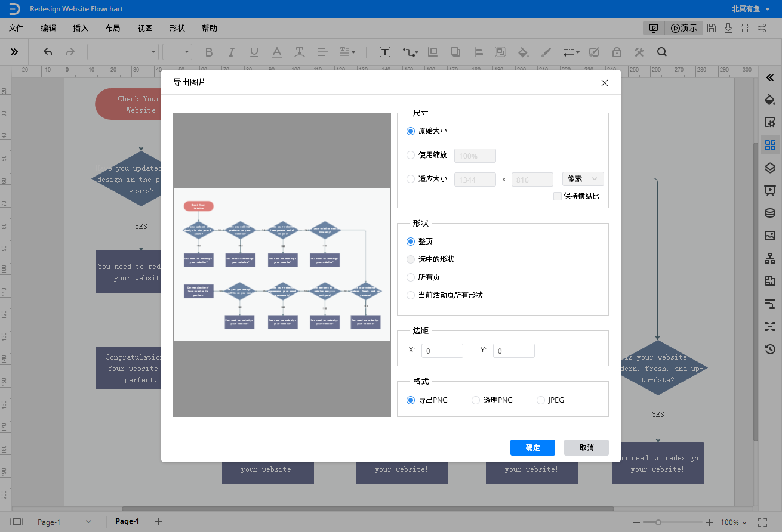Open the 编辑 menu
782x532 pixels.
(48, 28)
